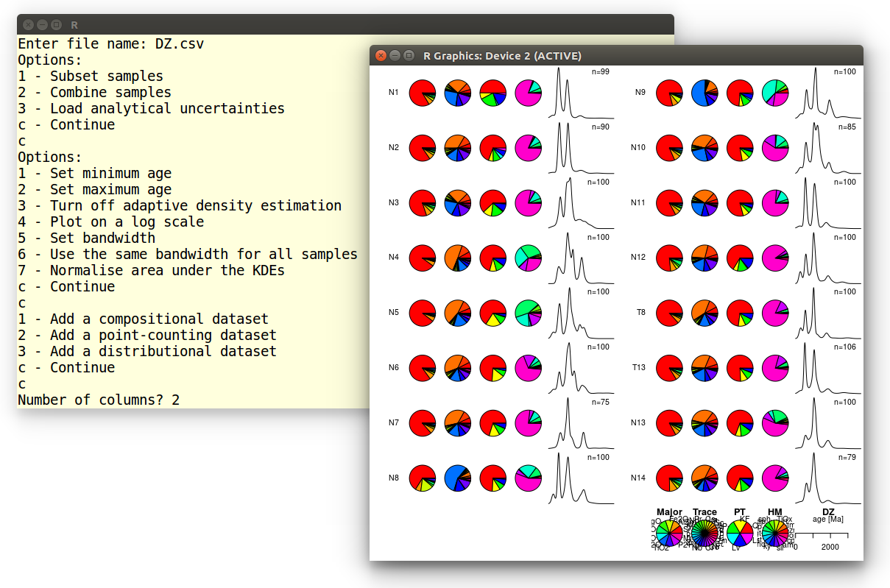The height and width of the screenshot is (588, 890).
Task: Click the PT legend pie chart
Action: 739,534
